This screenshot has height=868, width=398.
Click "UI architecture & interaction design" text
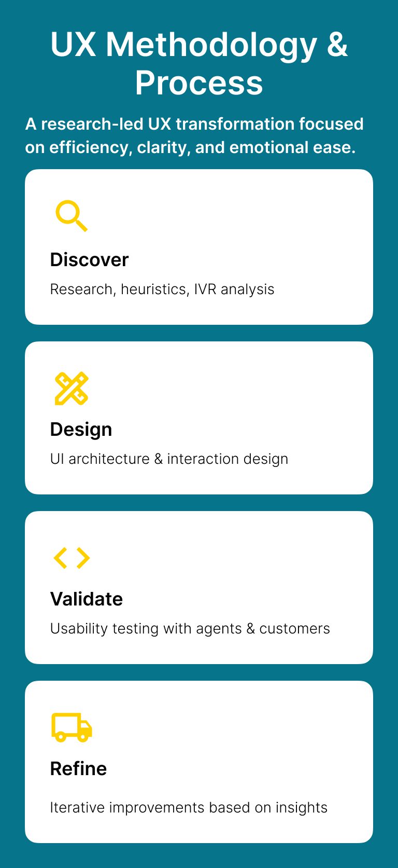[x=169, y=459]
